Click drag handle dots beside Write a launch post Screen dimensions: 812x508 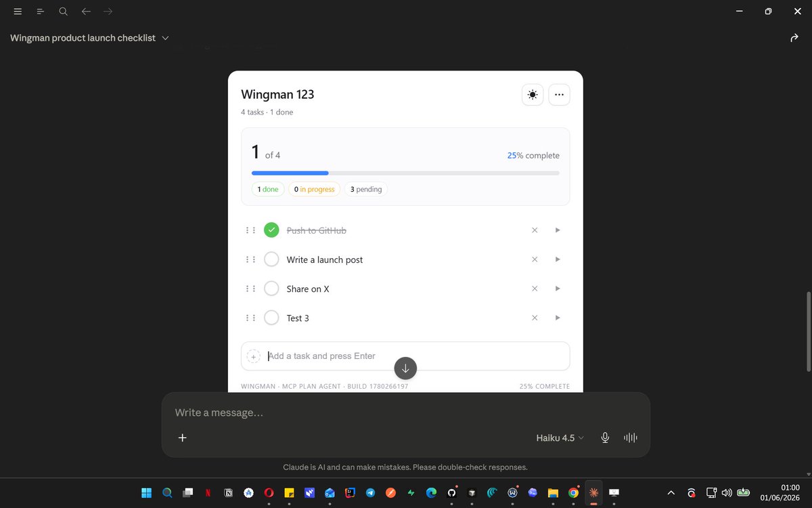pyautogui.click(x=250, y=259)
